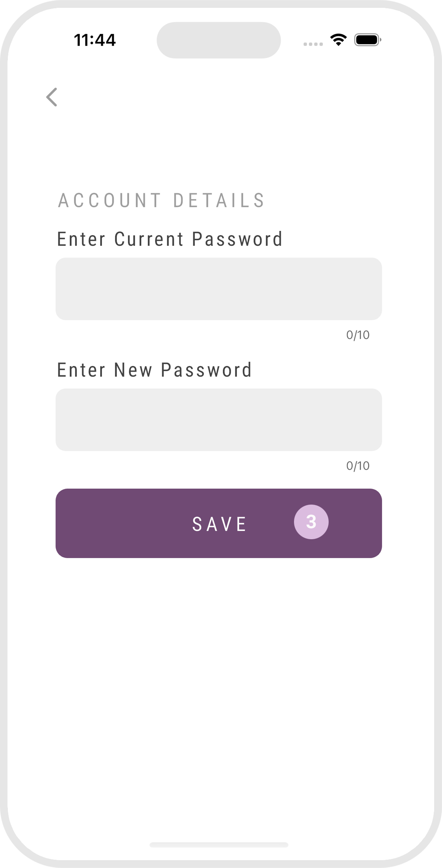Click the Enter Current Password label

pos(170,239)
